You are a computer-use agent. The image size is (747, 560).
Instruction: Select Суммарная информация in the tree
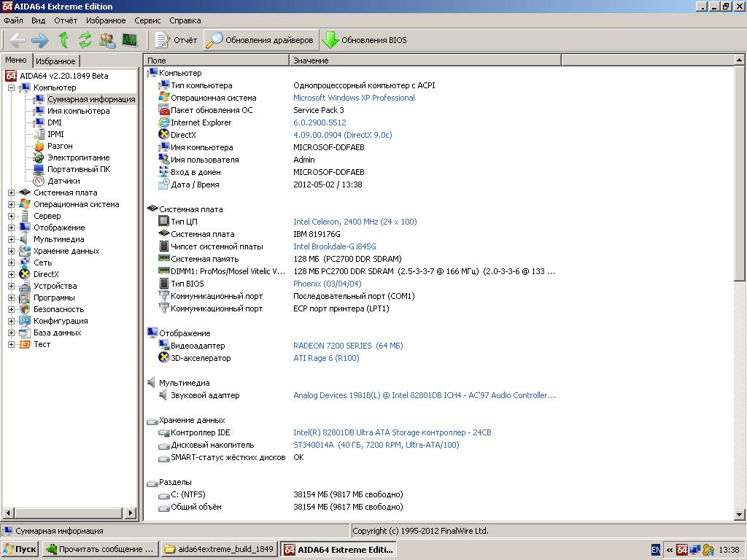click(91, 99)
